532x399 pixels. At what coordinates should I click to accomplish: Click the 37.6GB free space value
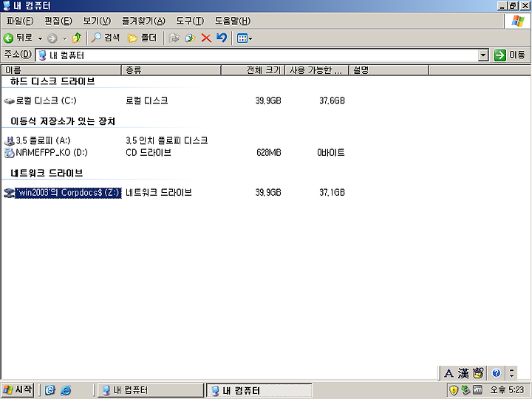tap(332, 100)
